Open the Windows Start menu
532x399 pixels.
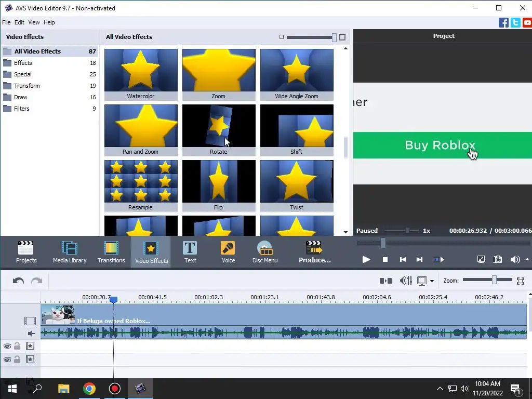coord(12,389)
